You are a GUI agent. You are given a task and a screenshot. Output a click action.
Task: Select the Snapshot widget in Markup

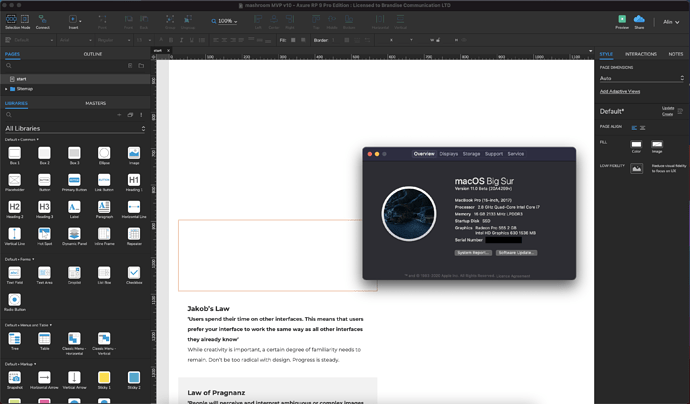tap(15, 378)
